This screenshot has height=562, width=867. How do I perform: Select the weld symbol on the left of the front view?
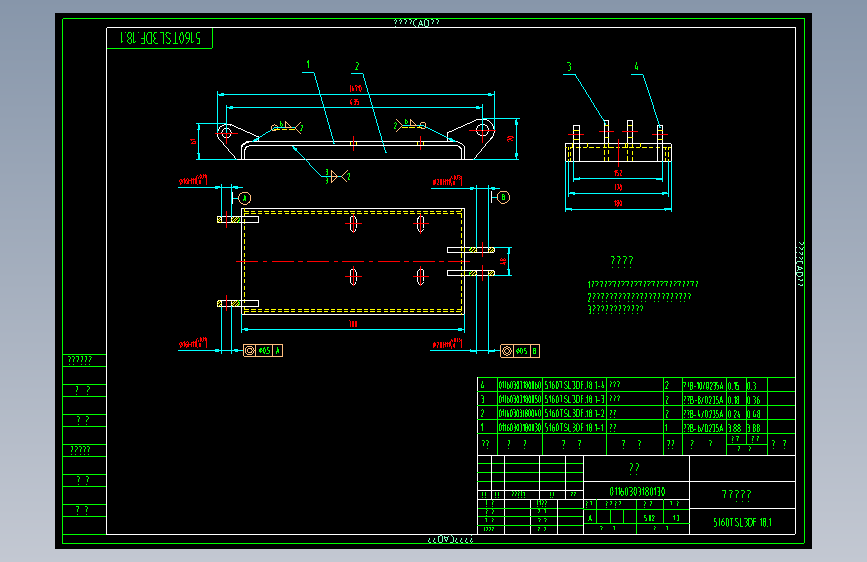(288, 128)
